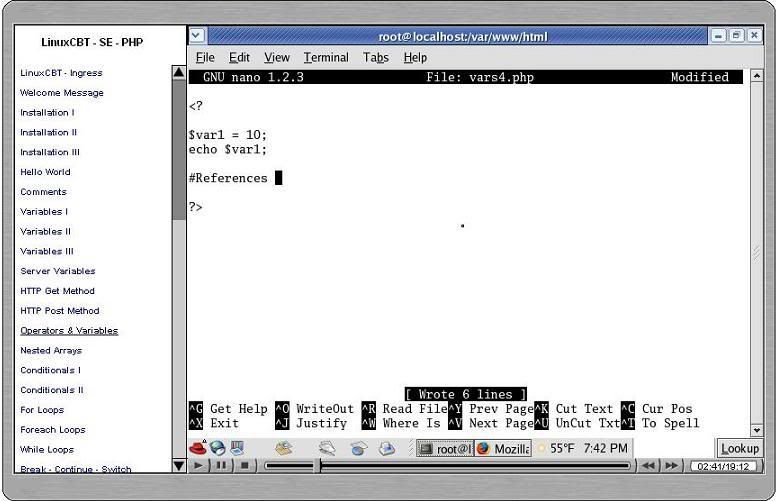
Task: Click the third panel launcher icon next to the globe
Action: coord(237,449)
